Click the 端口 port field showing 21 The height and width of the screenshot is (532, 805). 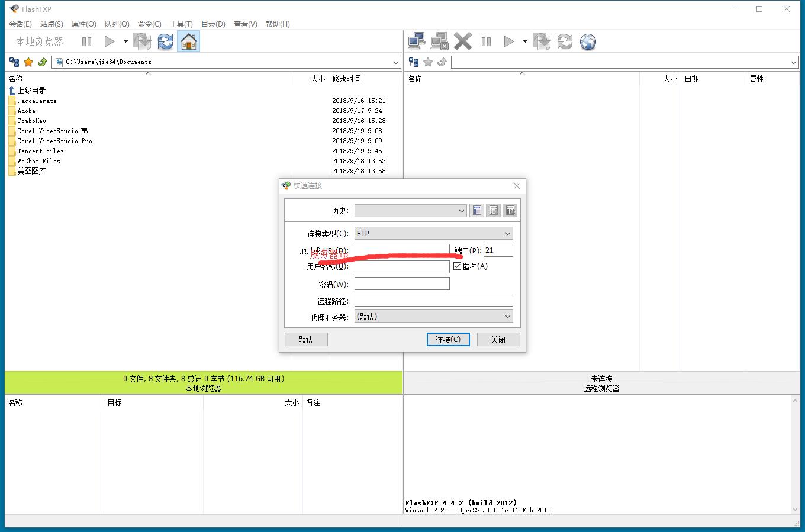coord(498,250)
